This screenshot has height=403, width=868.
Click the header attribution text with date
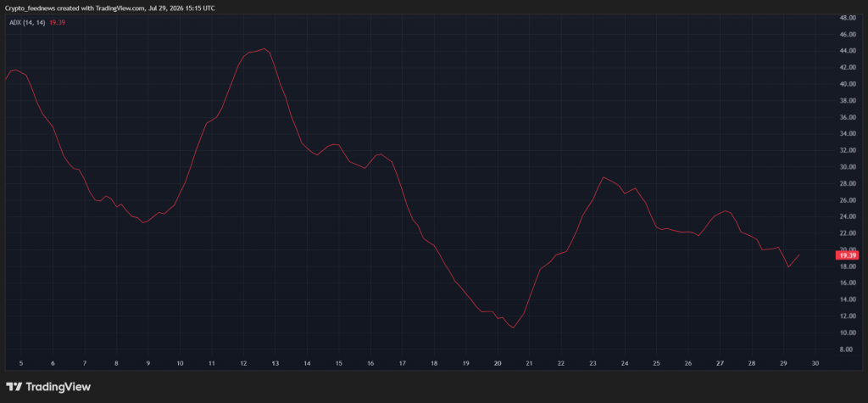click(x=109, y=8)
